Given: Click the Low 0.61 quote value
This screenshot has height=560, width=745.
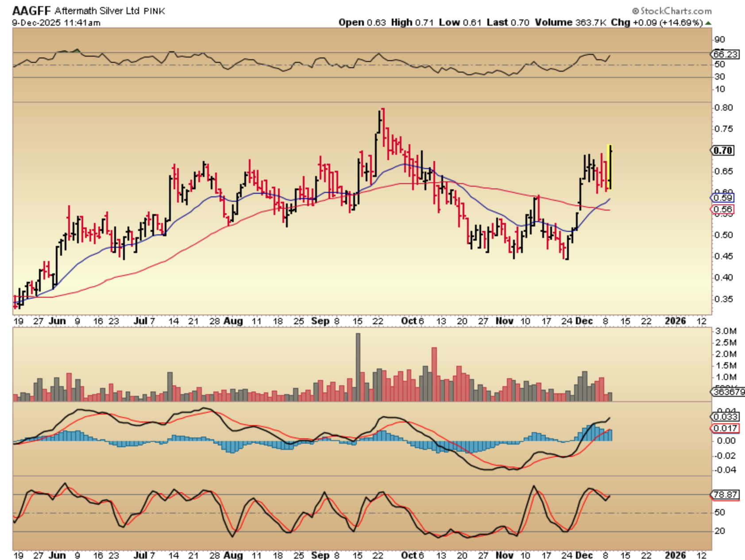Looking at the screenshot, I should point(460,22).
